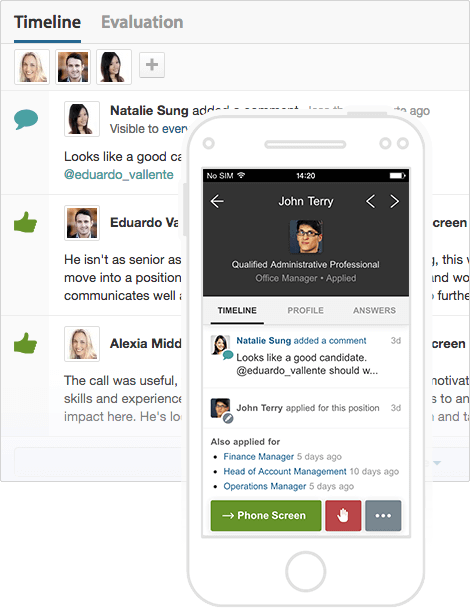Screen dimensions: 470x608
Task: Open the PROFILE tab on phone
Action: [306, 310]
